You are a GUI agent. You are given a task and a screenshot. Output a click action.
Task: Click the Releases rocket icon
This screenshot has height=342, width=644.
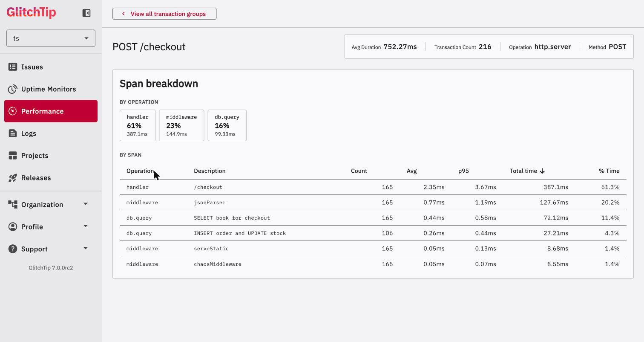click(13, 178)
